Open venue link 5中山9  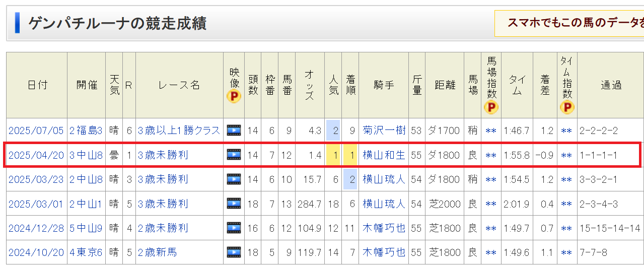[86, 228]
